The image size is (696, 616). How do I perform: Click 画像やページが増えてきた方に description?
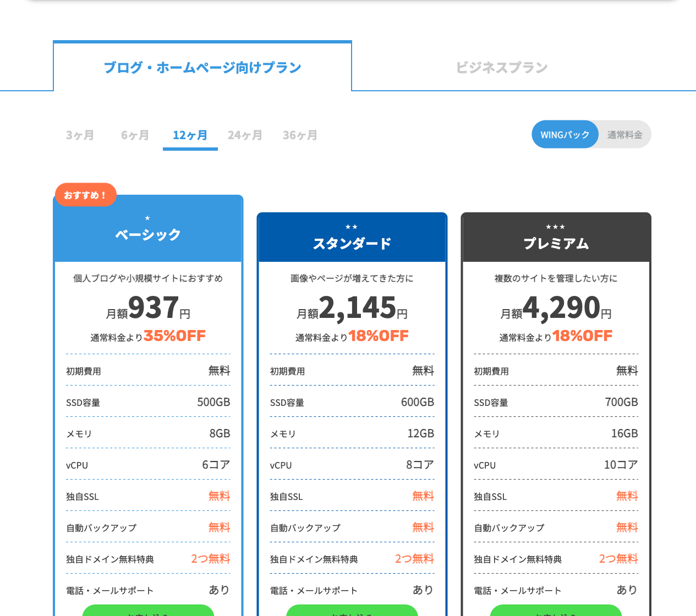click(352, 278)
